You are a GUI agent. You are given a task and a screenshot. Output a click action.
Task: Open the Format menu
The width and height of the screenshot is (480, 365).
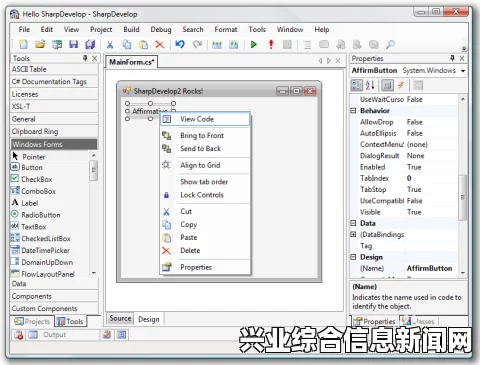point(226,29)
